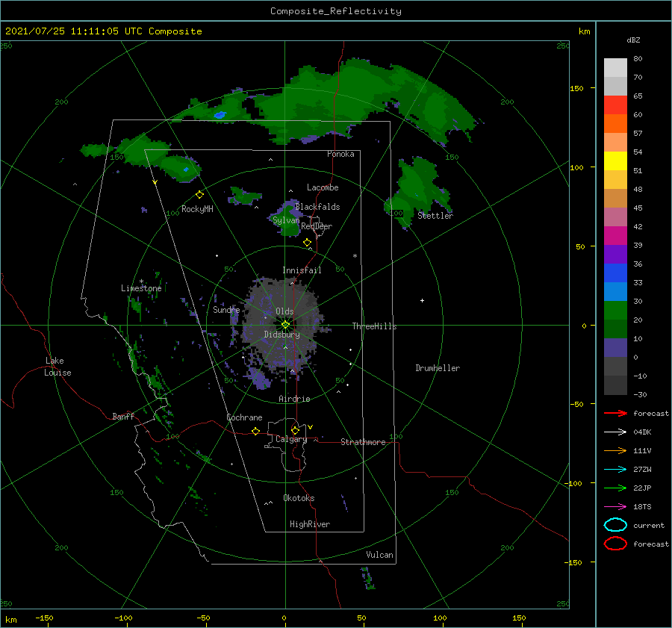Click the Calgary city label
The width and height of the screenshot is (672, 628).
pos(291,439)
